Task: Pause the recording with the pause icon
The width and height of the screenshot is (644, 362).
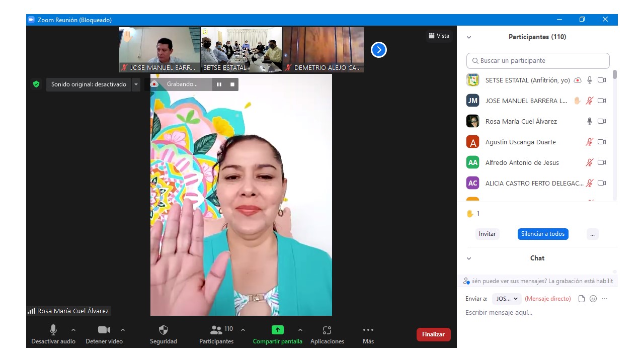Action: pyautogui.click(x=219, y=84)
